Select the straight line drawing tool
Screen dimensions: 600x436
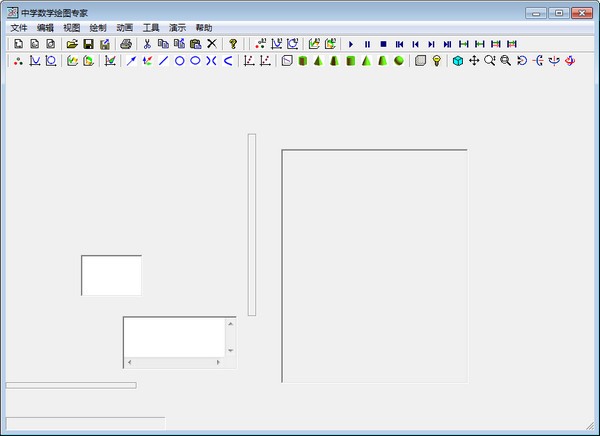(x=164, y=61)
